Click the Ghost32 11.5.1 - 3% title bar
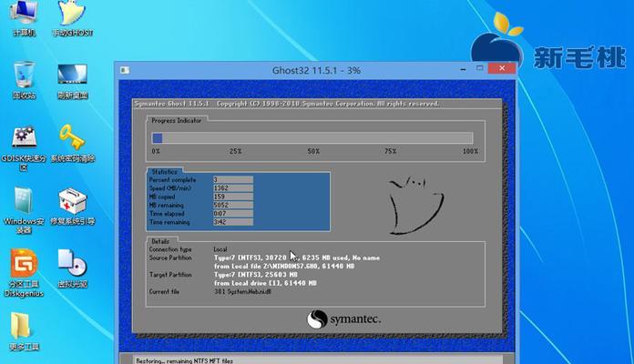 click(x=316, y=70)
